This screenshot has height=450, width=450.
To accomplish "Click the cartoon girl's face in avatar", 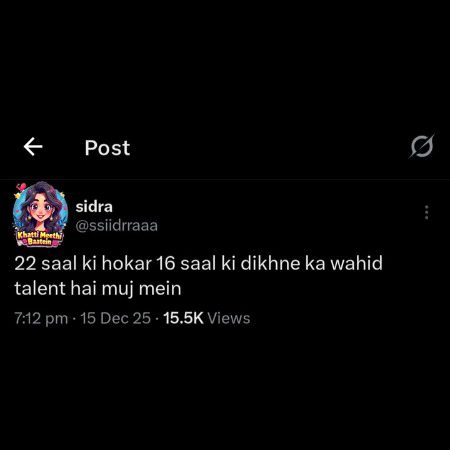I will coord(40,209).
